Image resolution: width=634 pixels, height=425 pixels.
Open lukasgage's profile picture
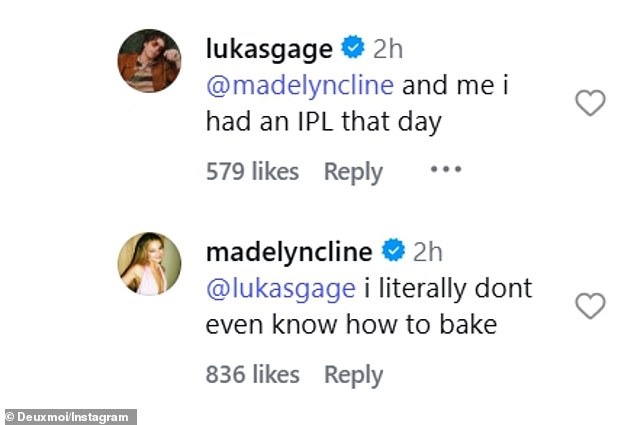tap(150, 62)
